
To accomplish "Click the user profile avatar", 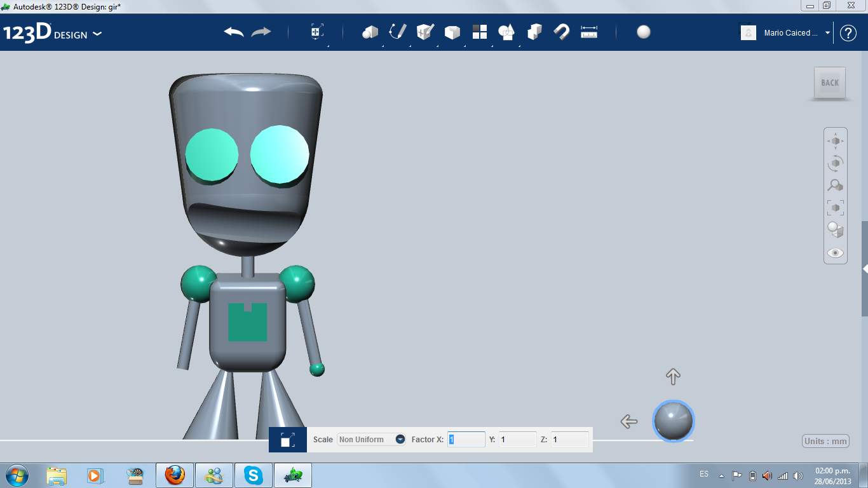I will (749, 32).
